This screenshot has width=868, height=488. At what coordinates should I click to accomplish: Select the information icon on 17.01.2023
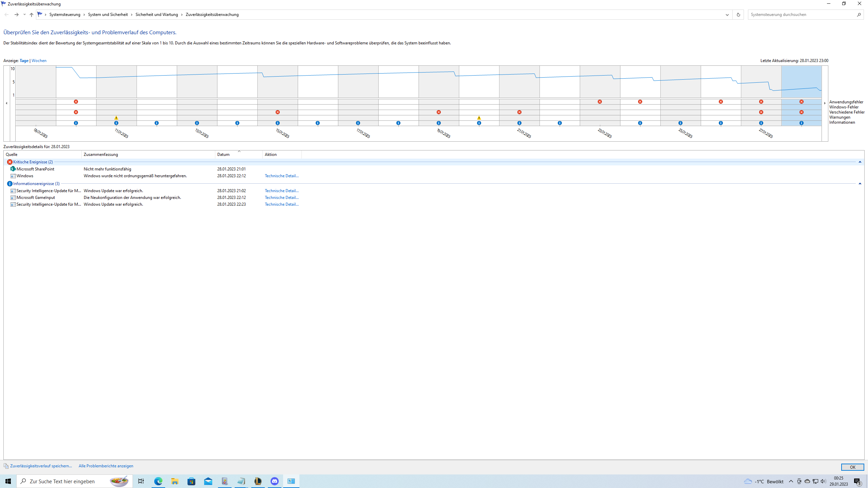point(358,123)
